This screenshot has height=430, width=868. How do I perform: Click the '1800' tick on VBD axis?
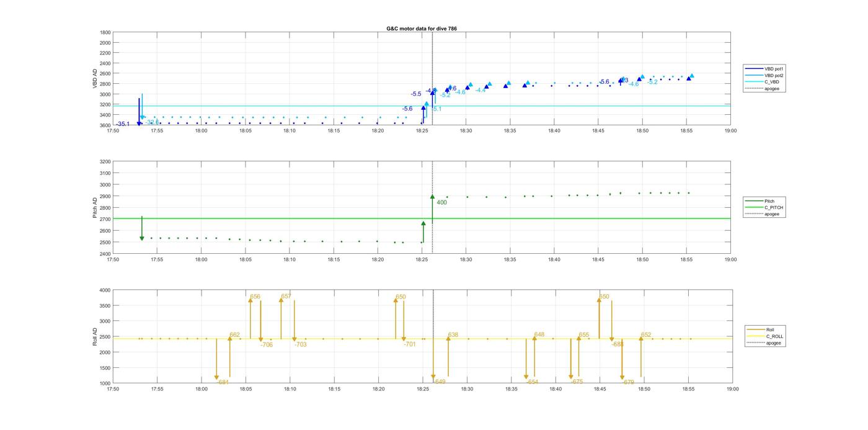coord(104,32)
